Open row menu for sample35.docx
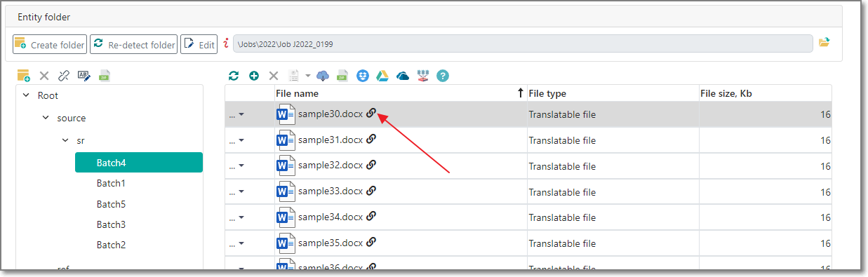This screenshot has height=277, width=868. (x=236, y=244)
